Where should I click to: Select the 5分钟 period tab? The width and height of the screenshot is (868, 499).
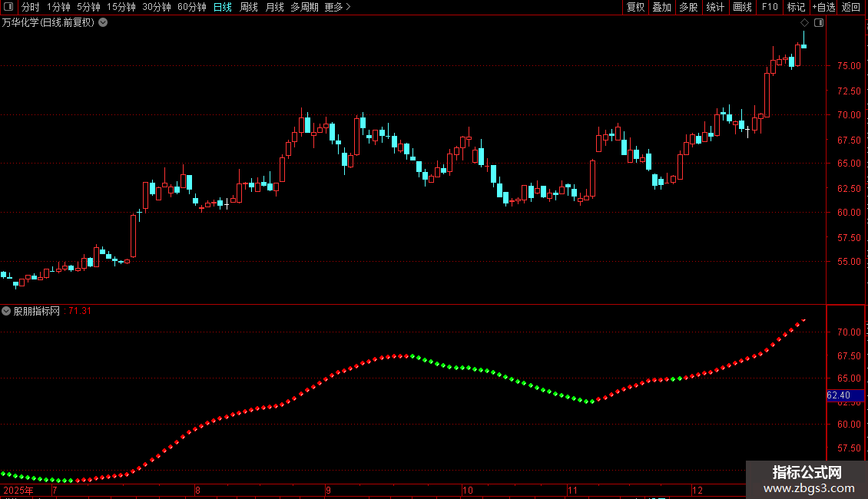[88, 7]
